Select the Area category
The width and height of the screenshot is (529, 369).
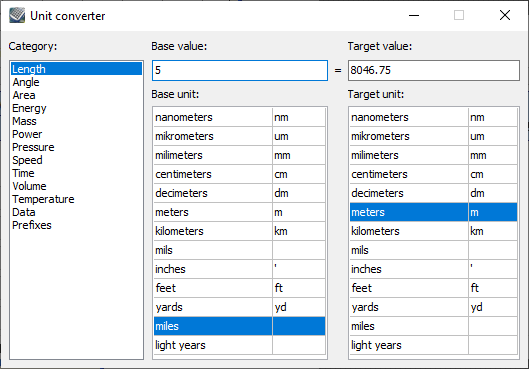click(x=76, y=95)
